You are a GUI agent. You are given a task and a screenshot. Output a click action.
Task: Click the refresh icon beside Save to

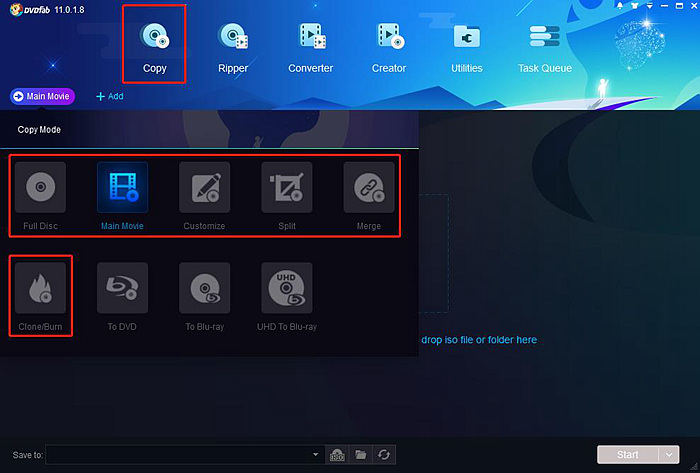(x=383, y=455)
